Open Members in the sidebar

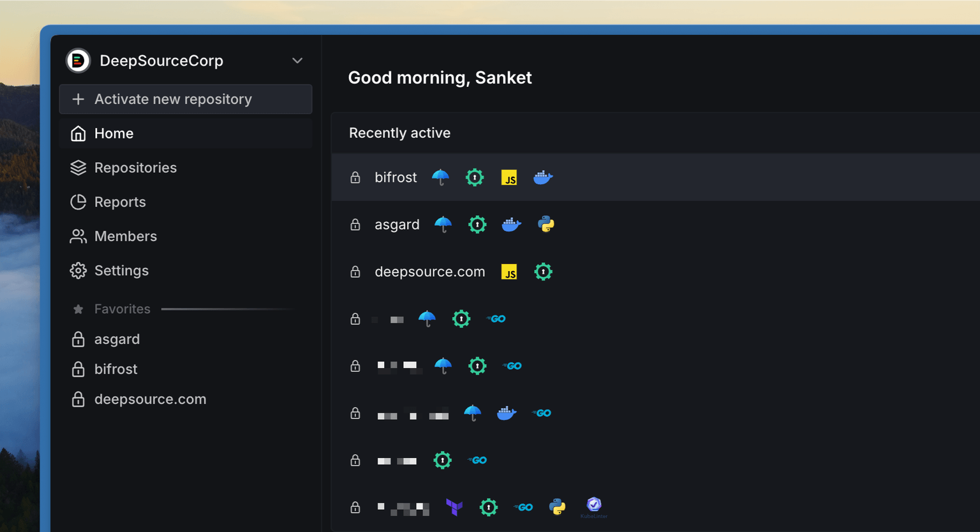tap(186, 237)
